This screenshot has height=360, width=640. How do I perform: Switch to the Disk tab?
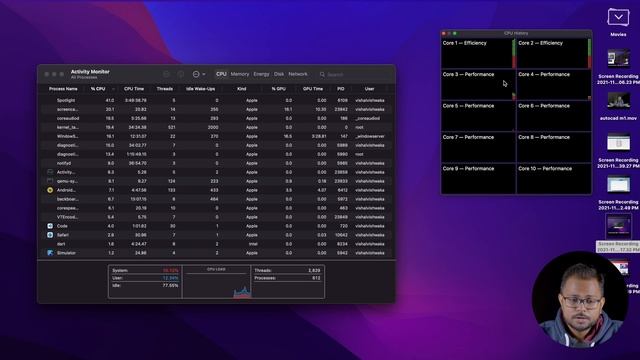coord(279,74)
